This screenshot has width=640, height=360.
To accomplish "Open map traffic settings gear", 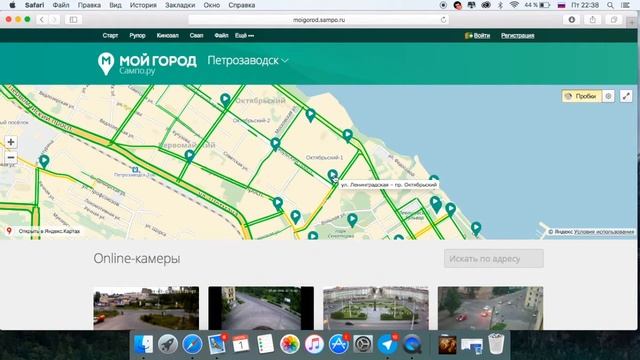I will point(608,96).
